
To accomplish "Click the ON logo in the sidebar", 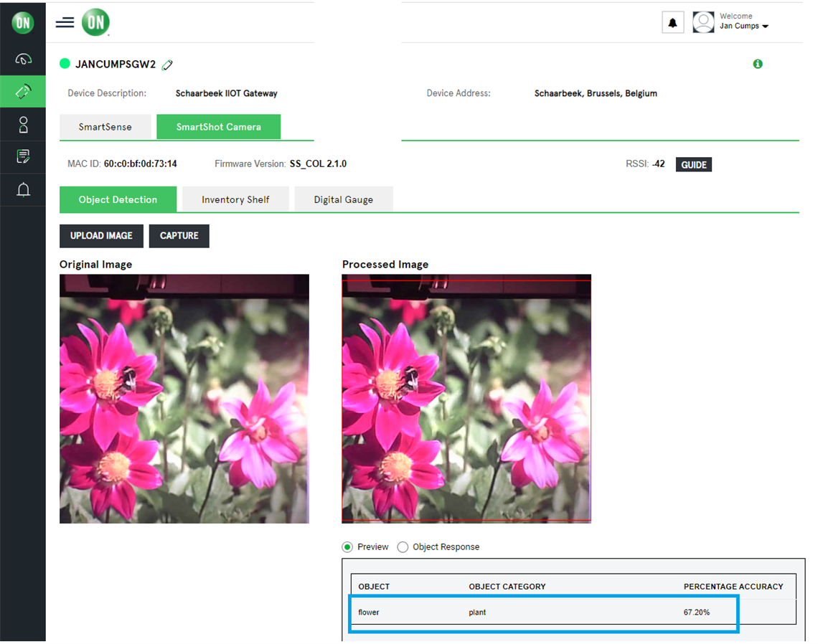I will click(x=23, y=22).
